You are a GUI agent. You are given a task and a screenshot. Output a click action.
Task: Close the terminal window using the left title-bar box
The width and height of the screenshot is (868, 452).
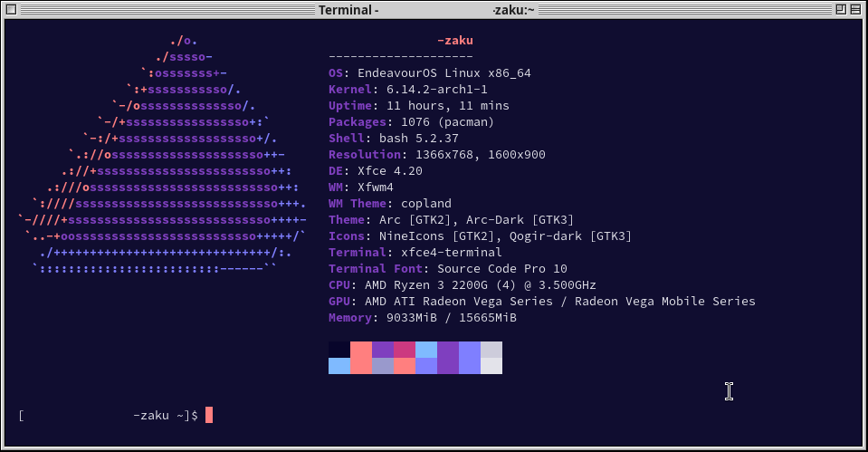click(11, 9)
